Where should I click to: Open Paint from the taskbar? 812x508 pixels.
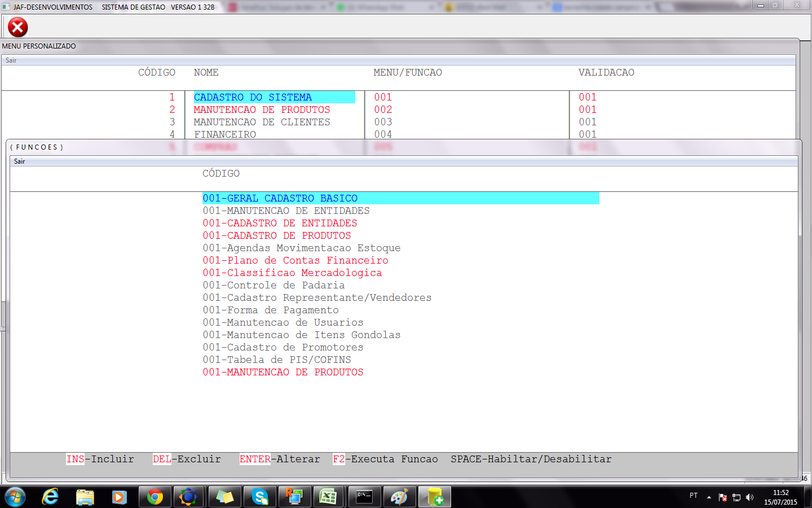click(399, 497)
